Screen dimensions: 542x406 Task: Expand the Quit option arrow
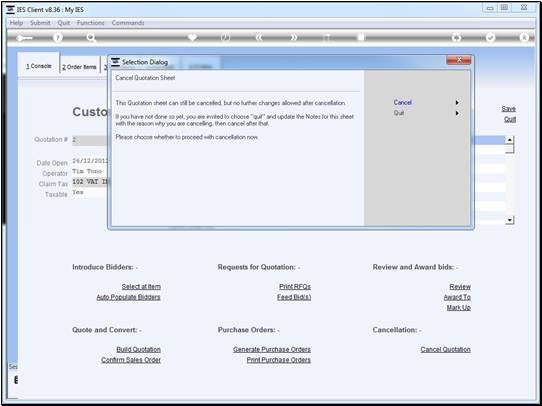(457, 113)
